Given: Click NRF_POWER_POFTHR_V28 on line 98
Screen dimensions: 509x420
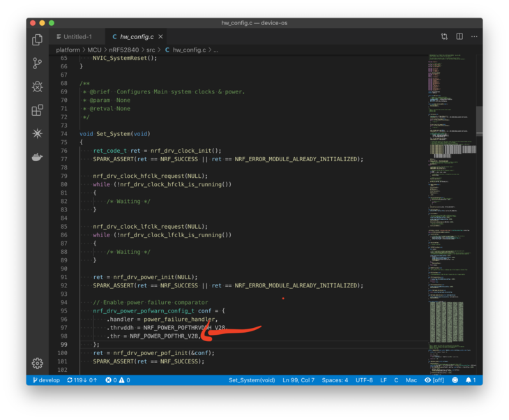Looking at the screenshot, I should (164, 336).
